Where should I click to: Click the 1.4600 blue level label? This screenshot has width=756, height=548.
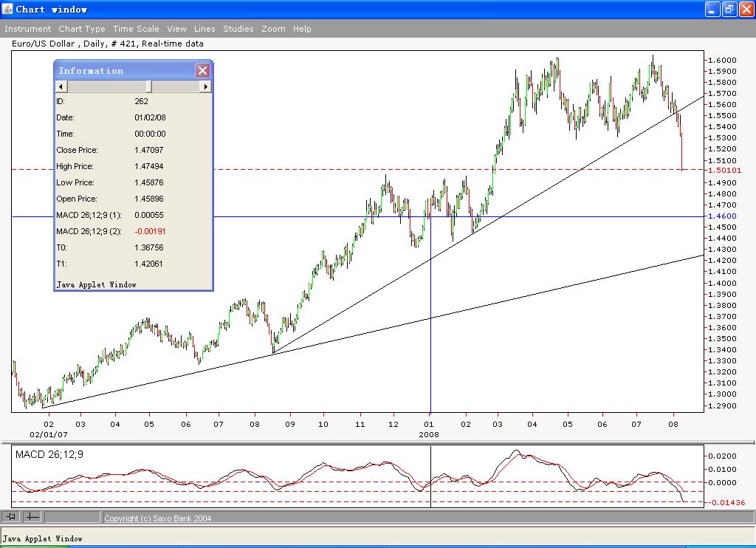point(722,216)
